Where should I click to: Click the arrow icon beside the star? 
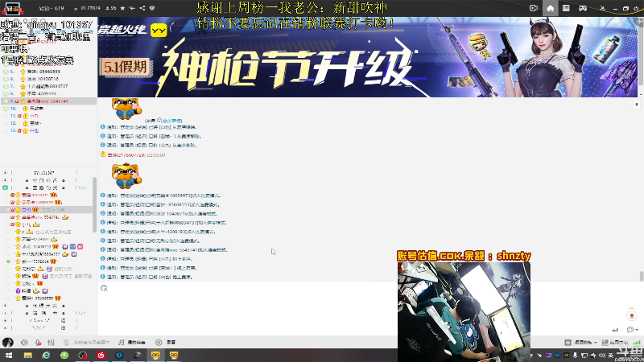click(132, 8)
